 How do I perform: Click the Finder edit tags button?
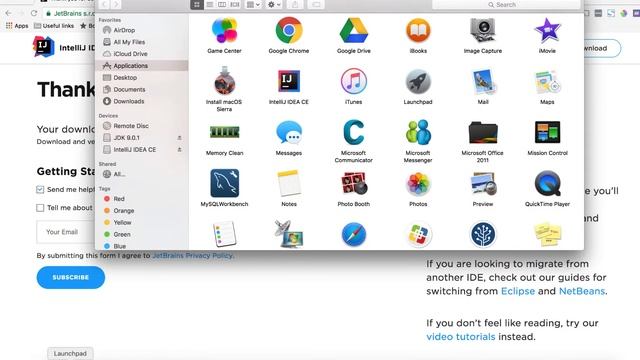(316, 4)
